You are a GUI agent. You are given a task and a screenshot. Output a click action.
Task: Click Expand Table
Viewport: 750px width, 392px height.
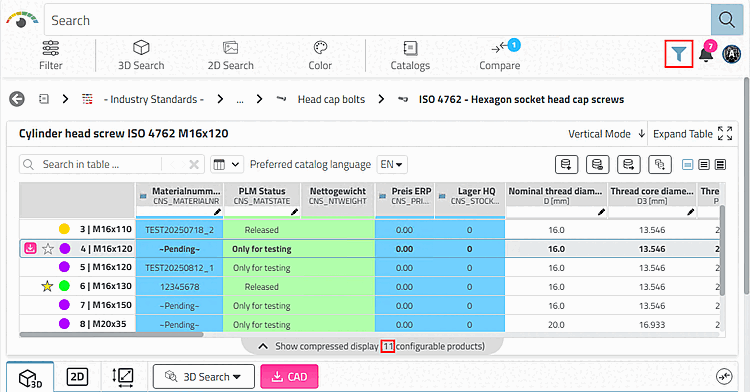[x=693, y=134]
